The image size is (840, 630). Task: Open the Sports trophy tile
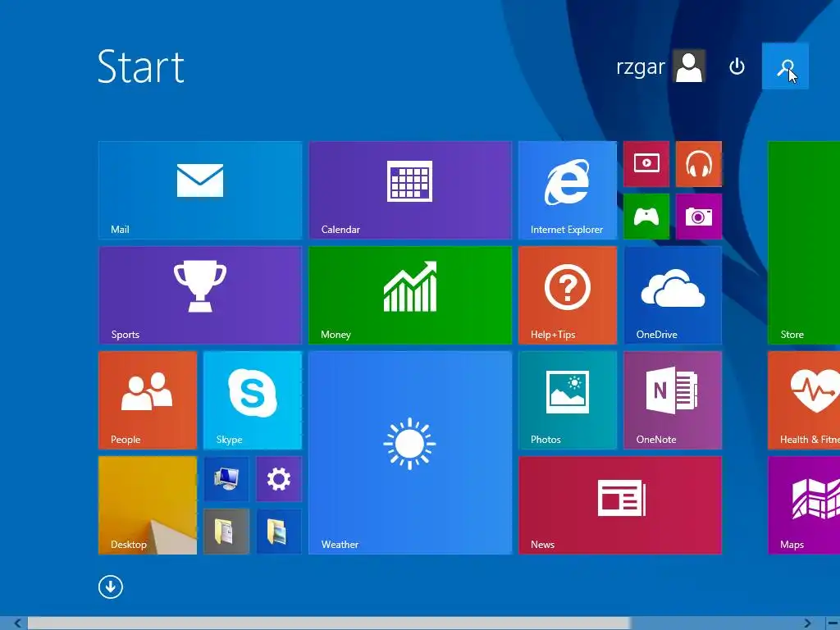200,295
